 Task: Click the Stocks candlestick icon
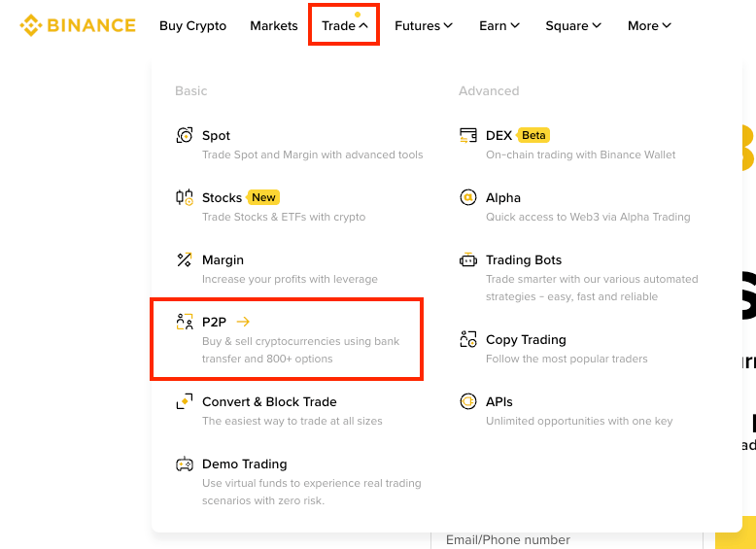pos(185,197)
